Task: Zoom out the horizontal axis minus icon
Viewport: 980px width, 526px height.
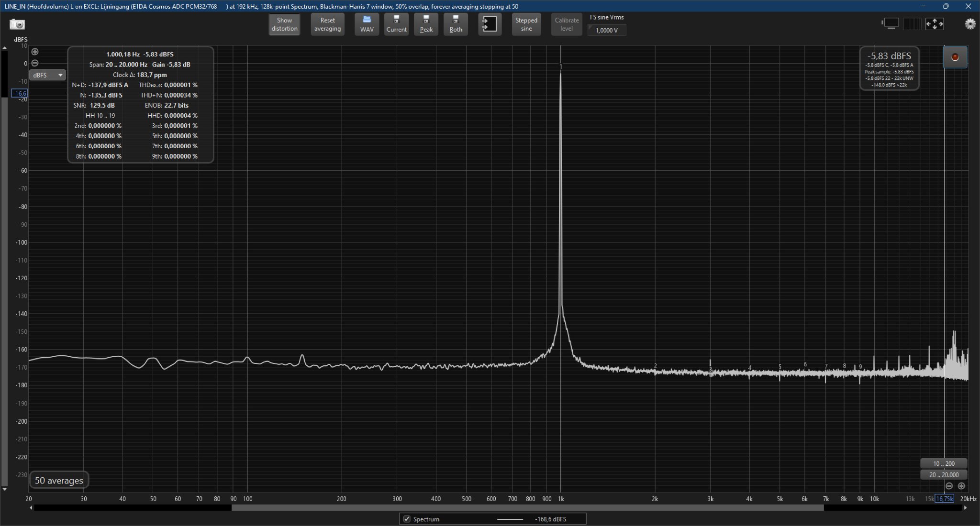Action: pyautogui.click(x=949, y=486)
